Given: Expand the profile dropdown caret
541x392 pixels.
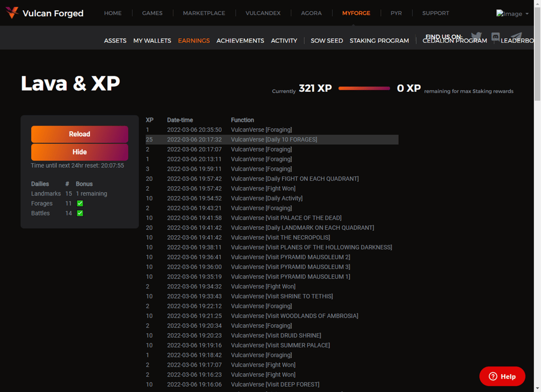Looking at the screenshot, I should (527, 14).
